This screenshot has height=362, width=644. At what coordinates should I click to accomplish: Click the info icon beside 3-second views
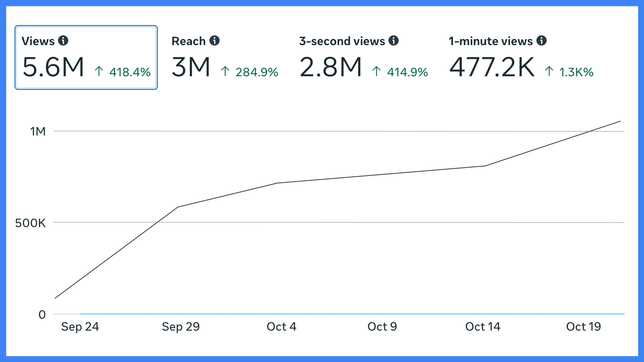coord(393,41)
